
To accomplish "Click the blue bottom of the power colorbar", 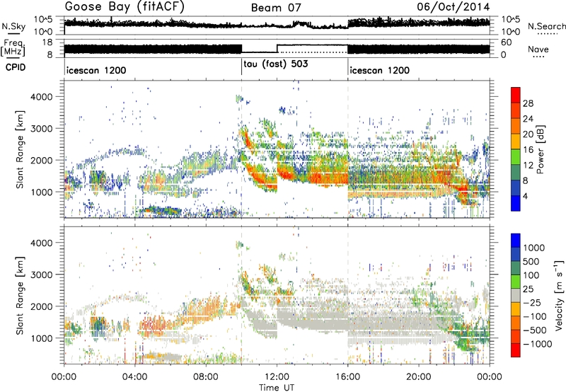I will point(516,204).
